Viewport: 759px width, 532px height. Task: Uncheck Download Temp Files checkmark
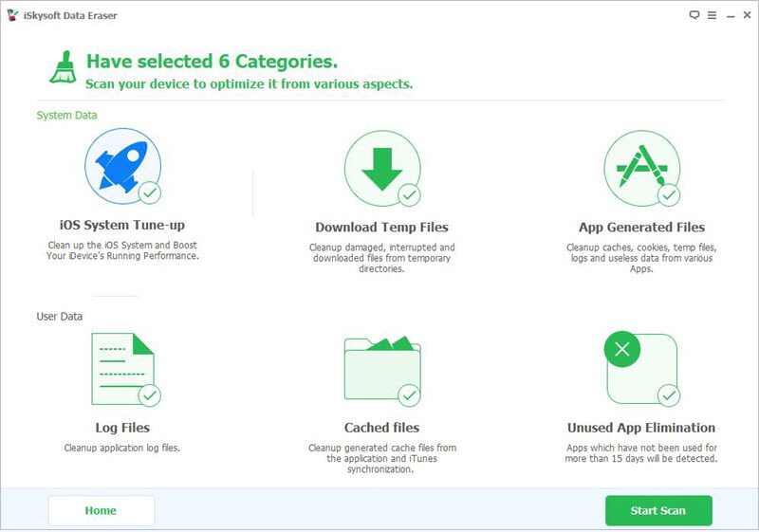(410, 195)
